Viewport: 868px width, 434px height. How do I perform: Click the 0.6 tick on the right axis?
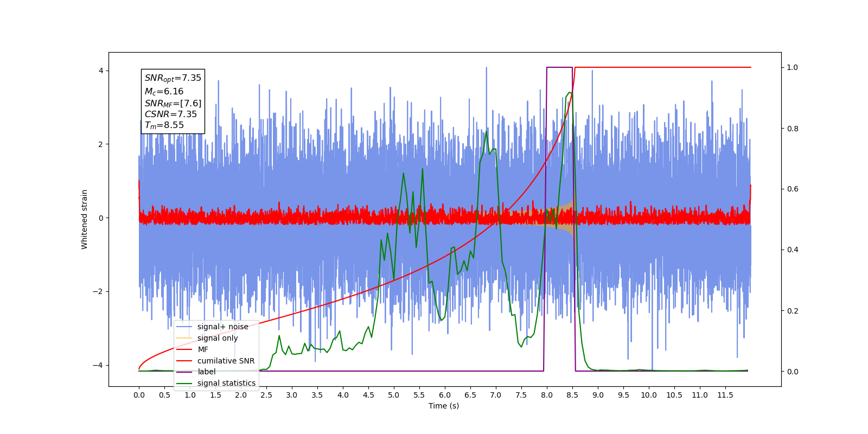click(x=793, y=189)
